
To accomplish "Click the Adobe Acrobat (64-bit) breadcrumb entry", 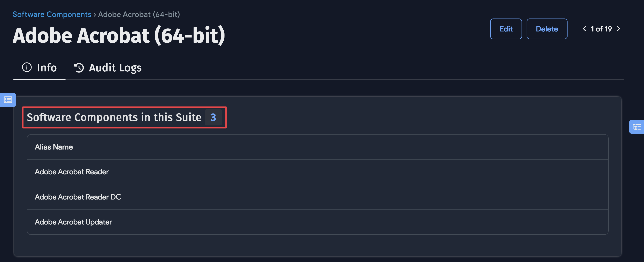I will point(139,15).
